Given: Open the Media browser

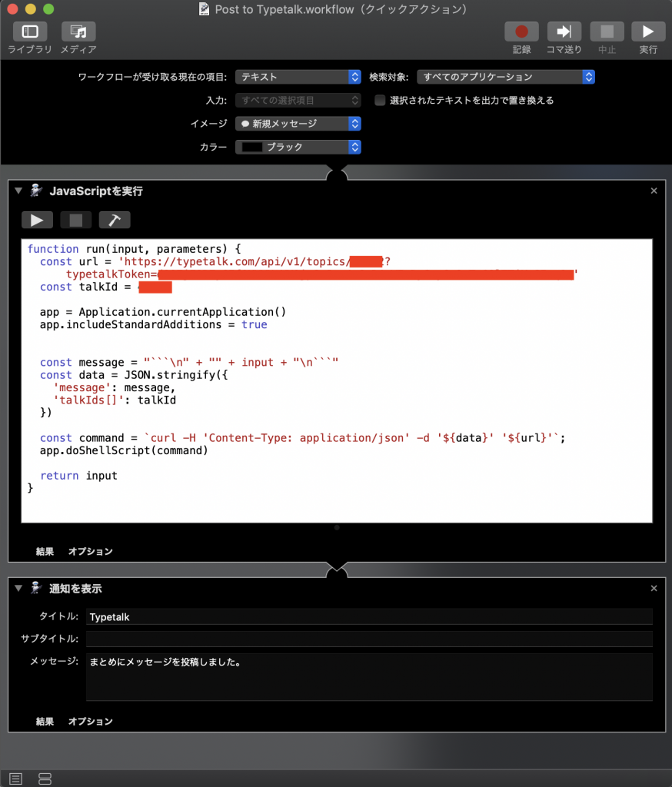Looking at the screenshot, I should 78,32.
